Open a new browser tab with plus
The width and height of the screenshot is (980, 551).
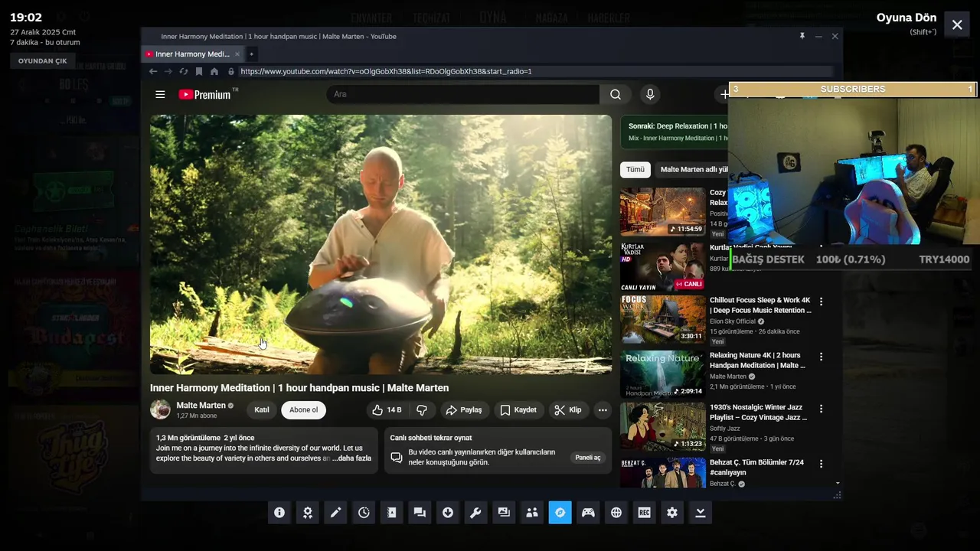pyautogui.click(x=251, y=54)
